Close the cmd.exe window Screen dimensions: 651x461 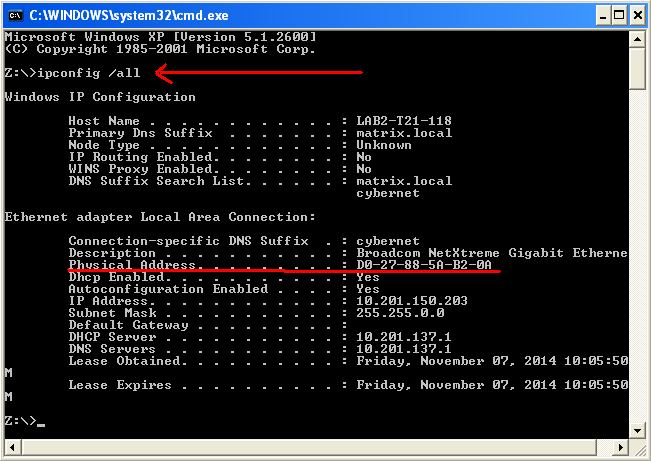pos(638,16)
